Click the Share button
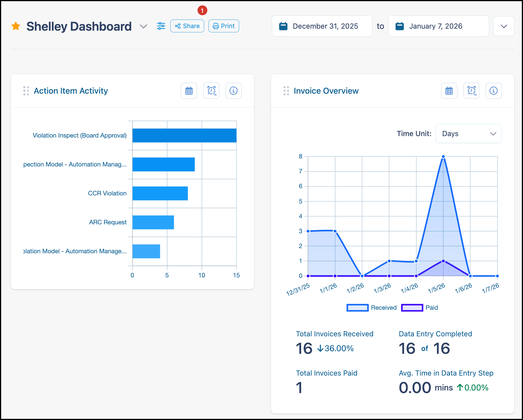523x420 pixels. (x=187, y=26)
